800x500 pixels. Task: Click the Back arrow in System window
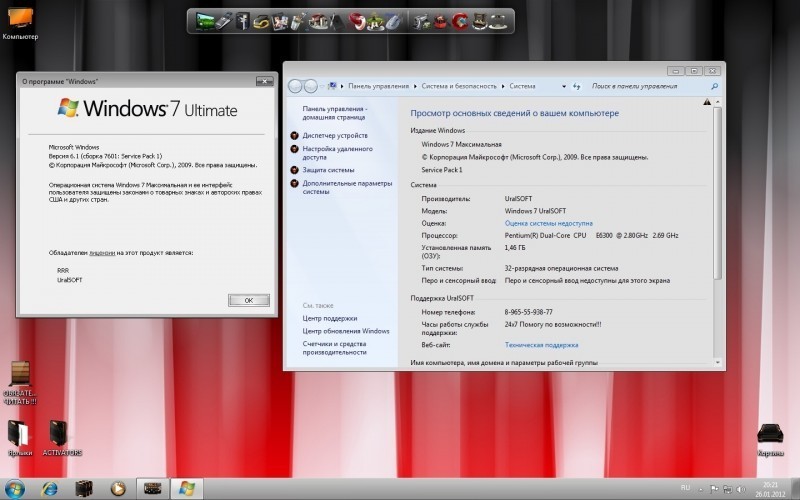click(x=295, y=86)
